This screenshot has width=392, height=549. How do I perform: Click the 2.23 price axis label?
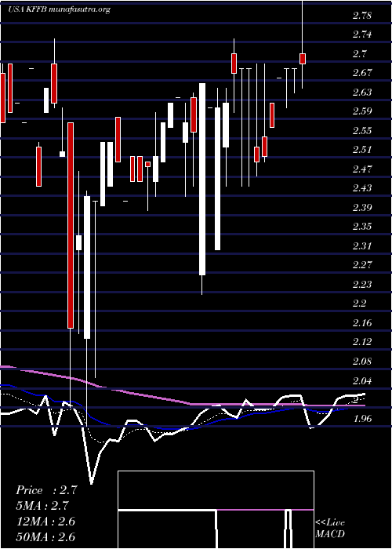point(362,284)
